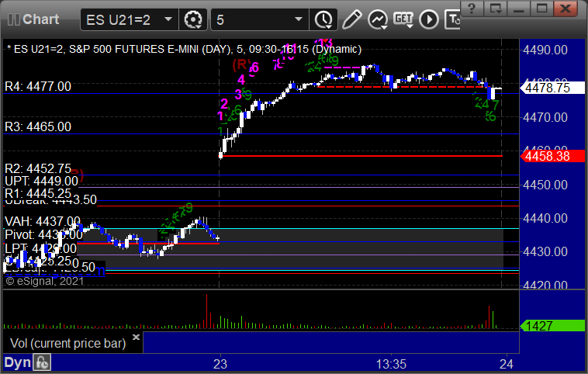Screen dimensions: 588x374
Task: Open the studies chart-line icon menu
Action: (x=378, y=19)
